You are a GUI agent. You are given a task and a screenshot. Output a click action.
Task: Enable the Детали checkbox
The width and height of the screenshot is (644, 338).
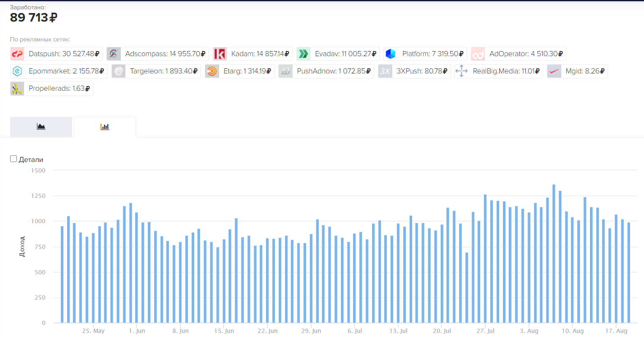point(14,159)
